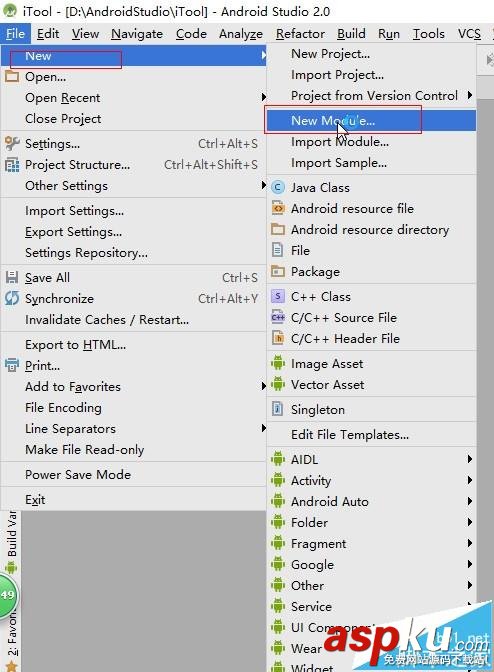Viewport: 494px width, 672px height.
Task: Open the Refactor menu
Action: pyautogui.click(x=300, y=34)
